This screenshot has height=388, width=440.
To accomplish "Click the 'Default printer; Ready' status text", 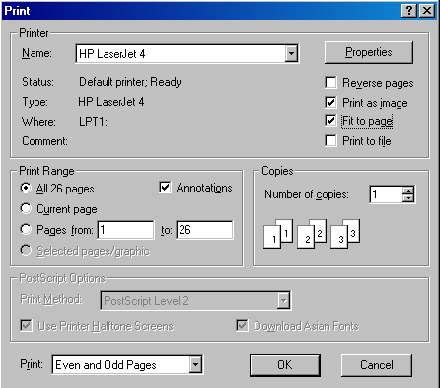I will (x=130, y=82).
